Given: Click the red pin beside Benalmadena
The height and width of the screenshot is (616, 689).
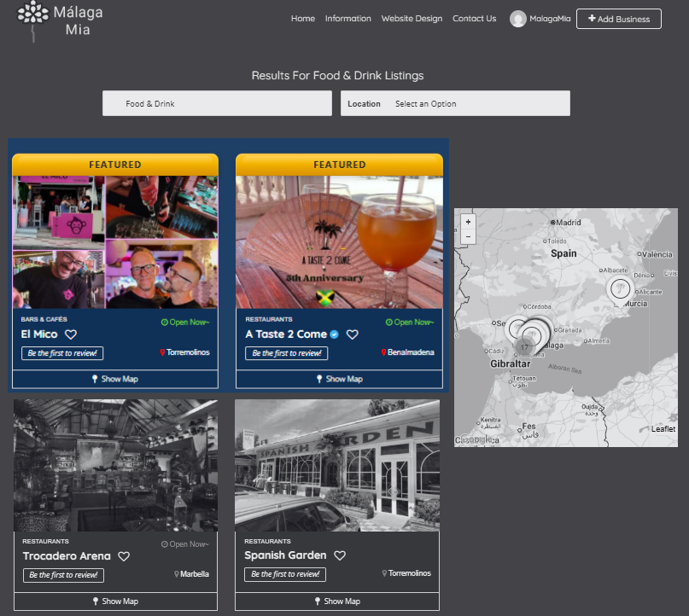Looking at the screenshot, I should [383, 352].
